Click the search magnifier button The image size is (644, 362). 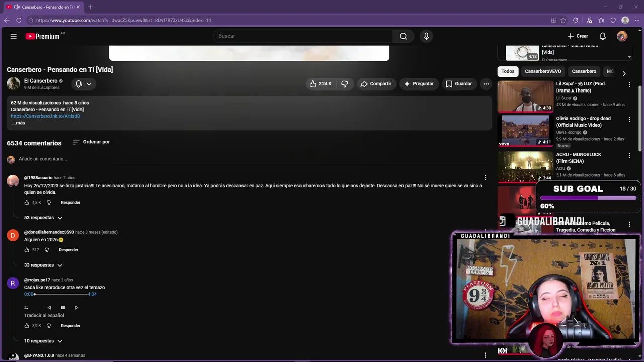click(404, 36)
